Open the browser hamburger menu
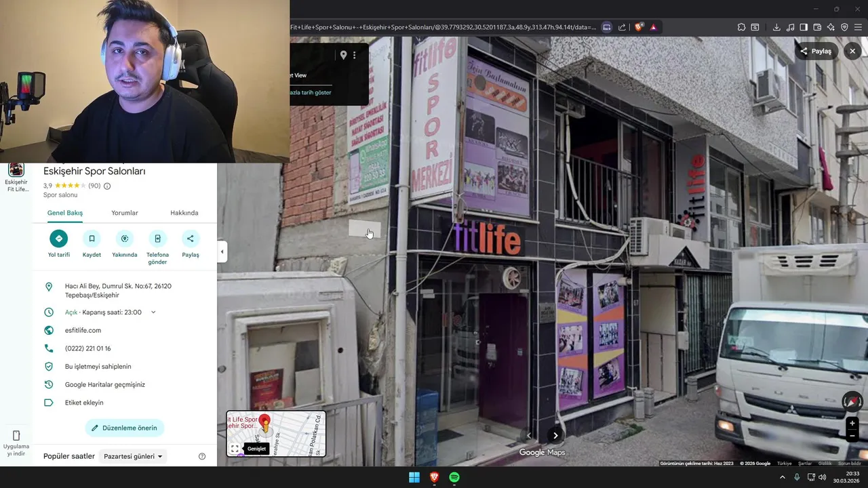 858,27
